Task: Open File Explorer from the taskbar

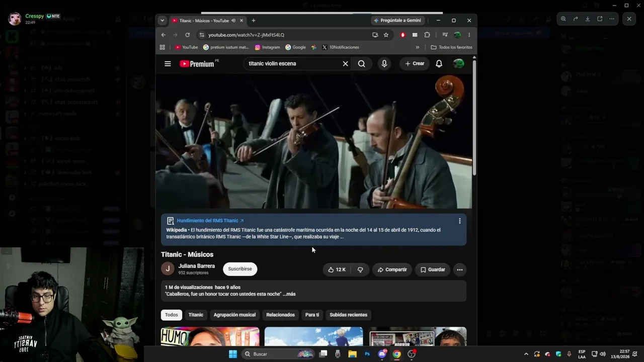Action: tap(352, 354)
